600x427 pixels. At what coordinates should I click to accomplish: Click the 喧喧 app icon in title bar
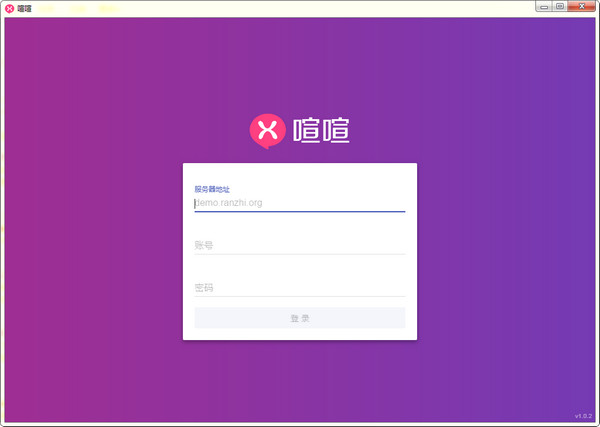[x=10, y=8]
